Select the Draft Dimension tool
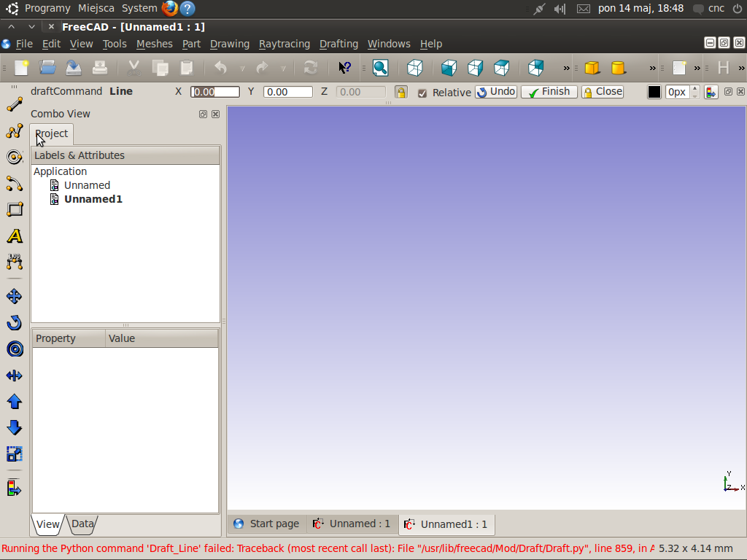The height and width of the screenshot is (560, 747). pyautogui.click(x=15, y=262)
